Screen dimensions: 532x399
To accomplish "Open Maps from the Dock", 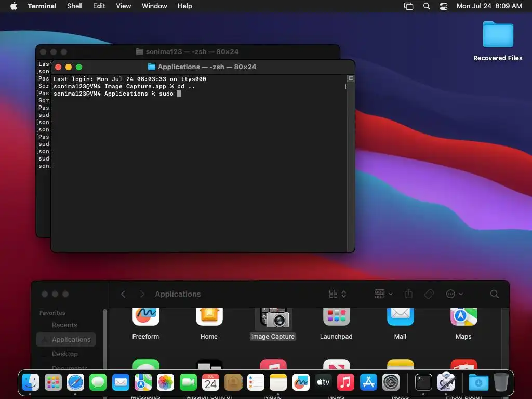I will (143, 382).
